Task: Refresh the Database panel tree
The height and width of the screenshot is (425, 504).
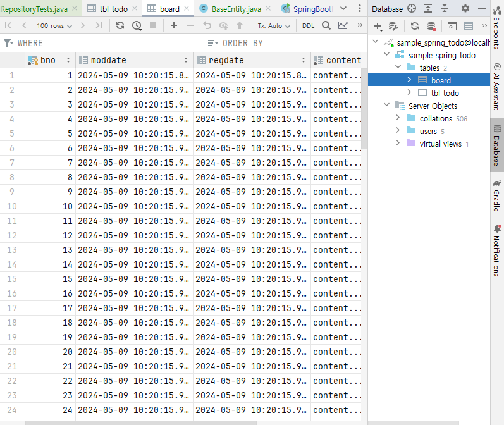Action: click(415, 26)
